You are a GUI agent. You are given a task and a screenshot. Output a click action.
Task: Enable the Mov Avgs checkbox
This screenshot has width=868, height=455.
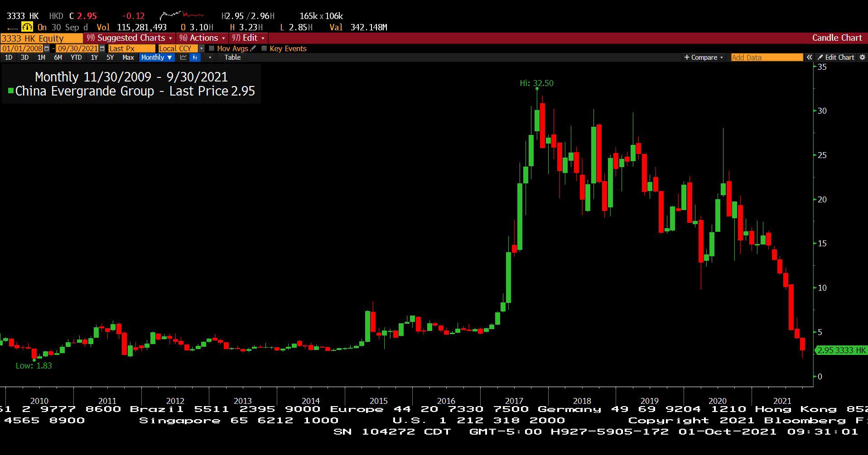(212, 48)
